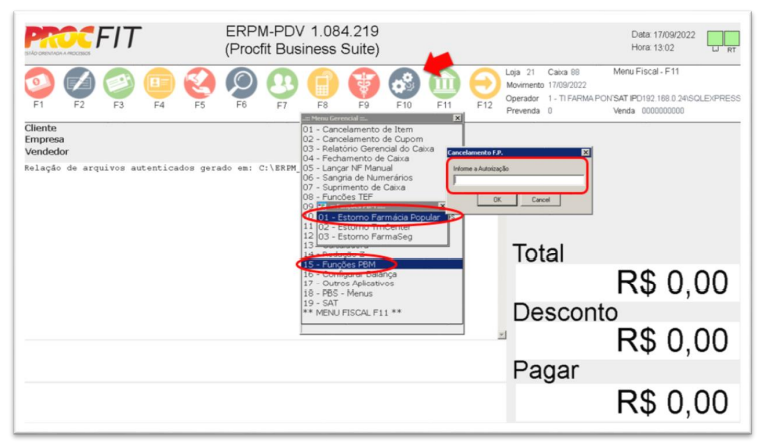The width and height of the screenshot is (765, 447).
Task: Choose 04 - Fechamento de Caixa
Action: point(356,159)
